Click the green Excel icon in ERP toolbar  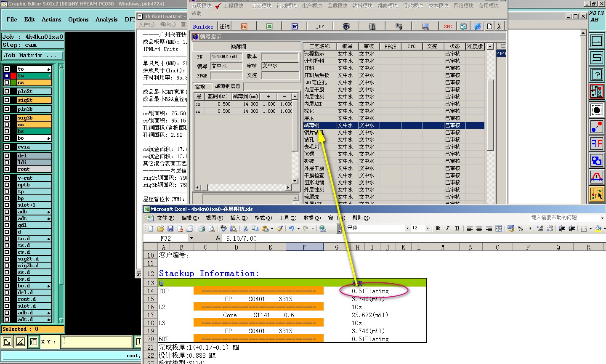click(x=269, y=26)
